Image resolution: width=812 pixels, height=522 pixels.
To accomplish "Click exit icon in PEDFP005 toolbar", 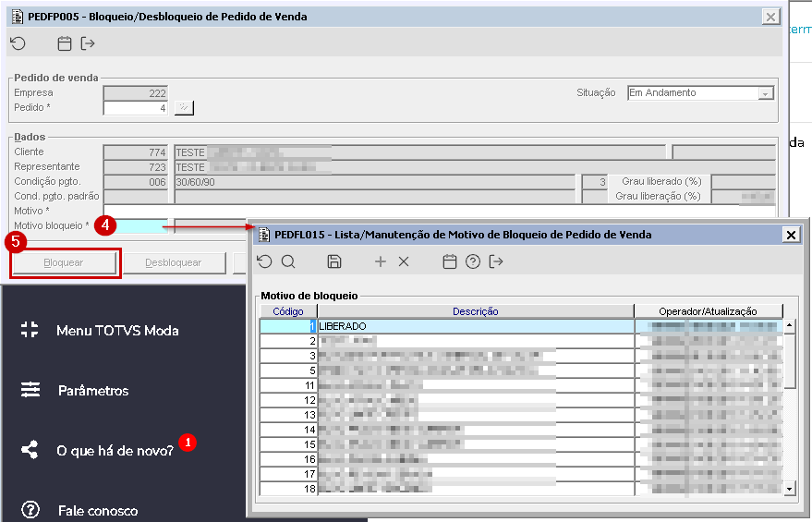I will (88, 43).
